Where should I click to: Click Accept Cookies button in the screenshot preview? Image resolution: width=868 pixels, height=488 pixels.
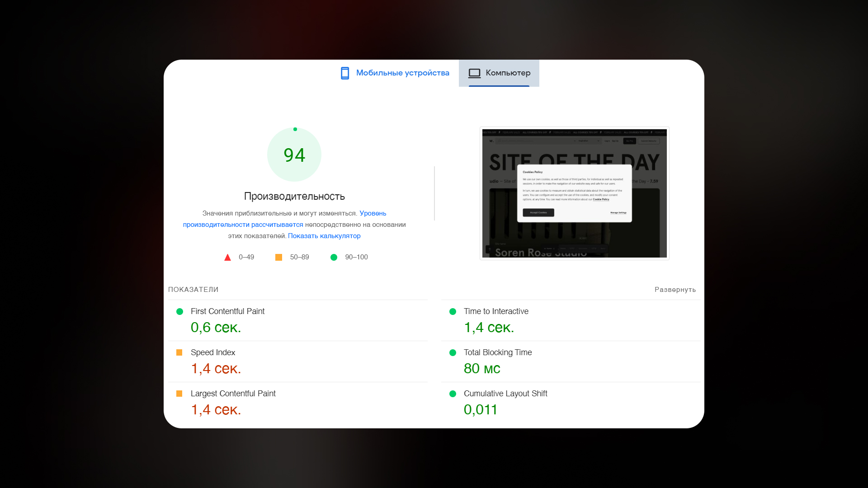(538, 212)
